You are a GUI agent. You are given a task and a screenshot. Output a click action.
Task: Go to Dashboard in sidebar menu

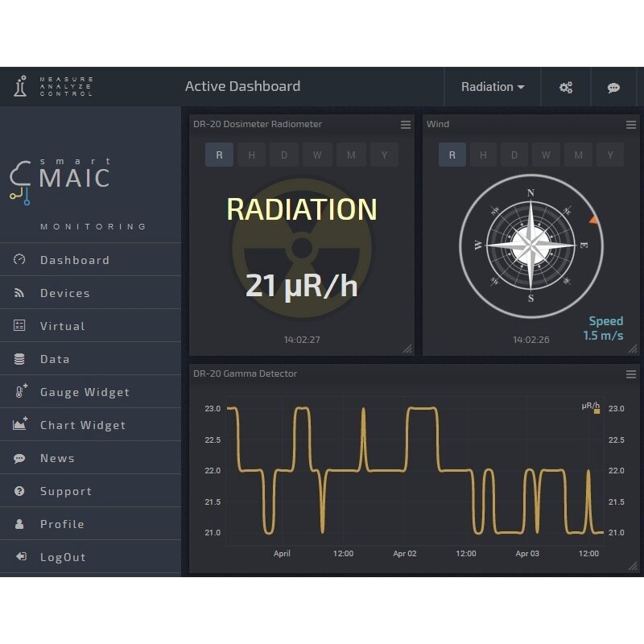point(90,259)
